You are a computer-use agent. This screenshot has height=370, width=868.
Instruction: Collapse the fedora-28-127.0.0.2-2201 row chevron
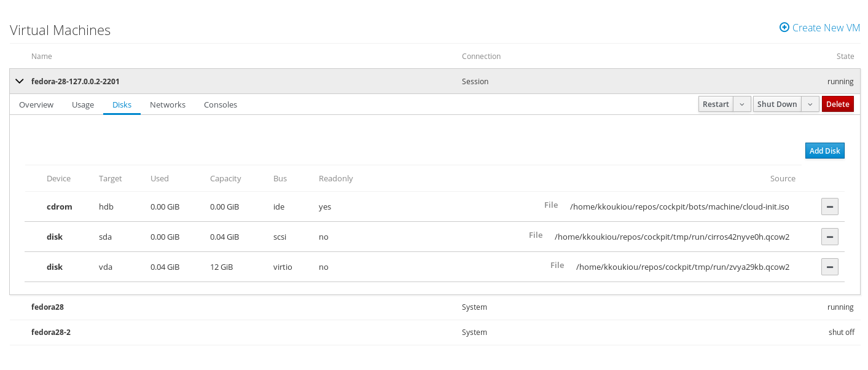pyautogui.click(x=19, y=81)
